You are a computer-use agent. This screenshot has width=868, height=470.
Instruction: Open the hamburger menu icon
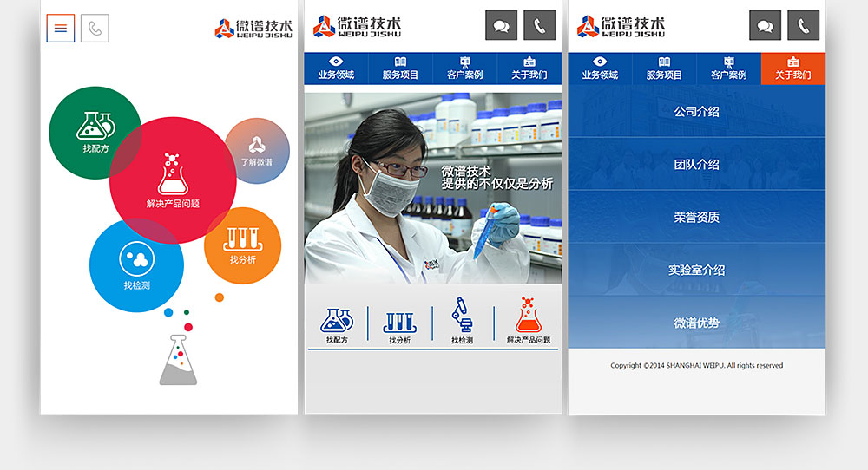tap(61, 29)
